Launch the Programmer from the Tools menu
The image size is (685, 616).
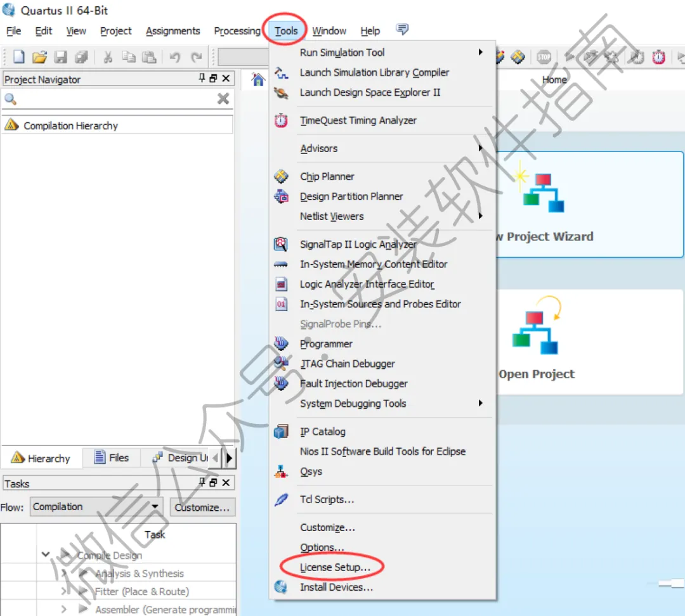[x=382, y=344]
